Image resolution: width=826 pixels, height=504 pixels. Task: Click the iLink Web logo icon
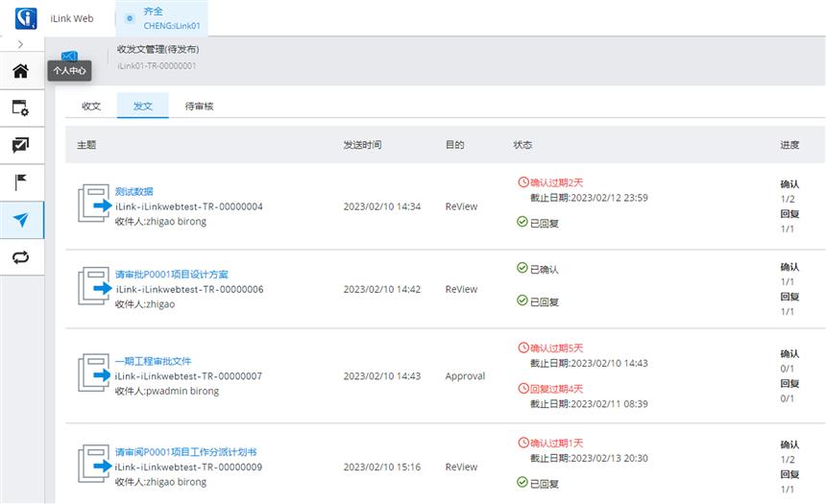[26, 18]
